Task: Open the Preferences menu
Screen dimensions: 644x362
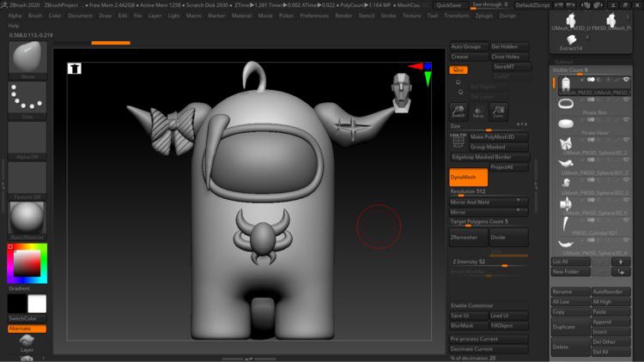Action: pos(314,15)
